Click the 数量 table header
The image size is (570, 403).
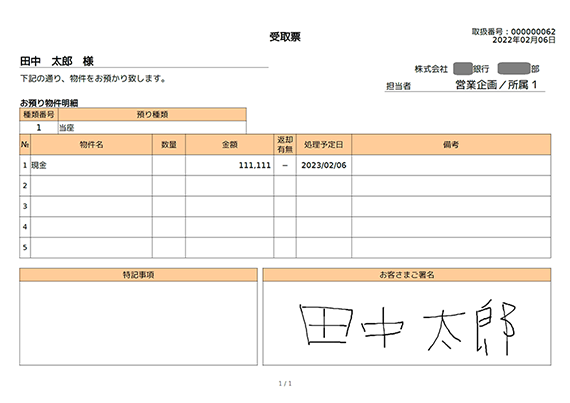pos(169,145)
